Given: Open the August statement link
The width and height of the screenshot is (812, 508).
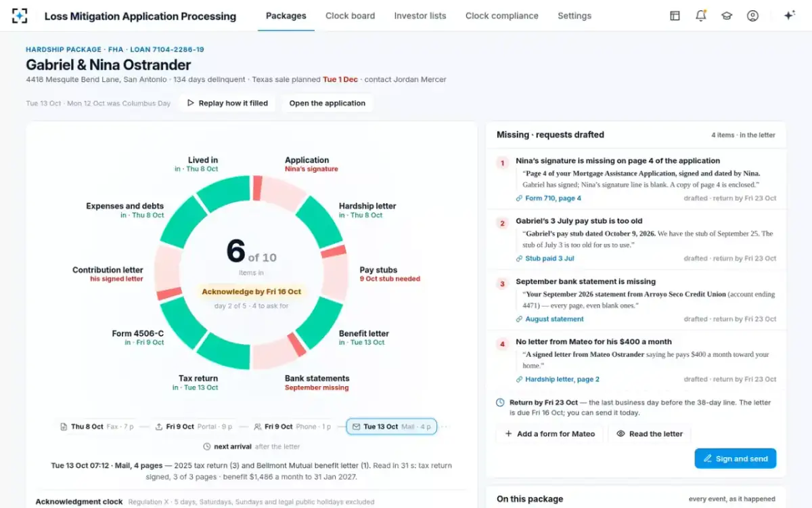Looking at the screenshot, I should pos(554,319).
